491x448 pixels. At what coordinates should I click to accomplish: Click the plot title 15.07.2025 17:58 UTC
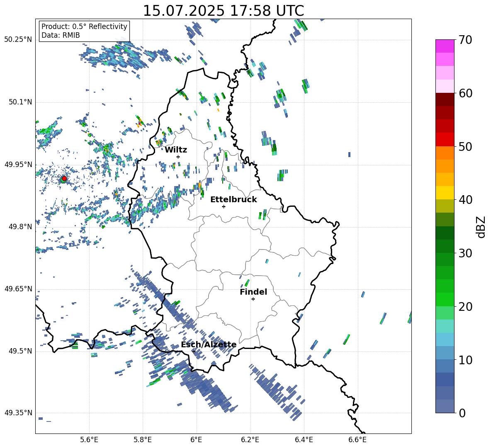pos(224,11)
